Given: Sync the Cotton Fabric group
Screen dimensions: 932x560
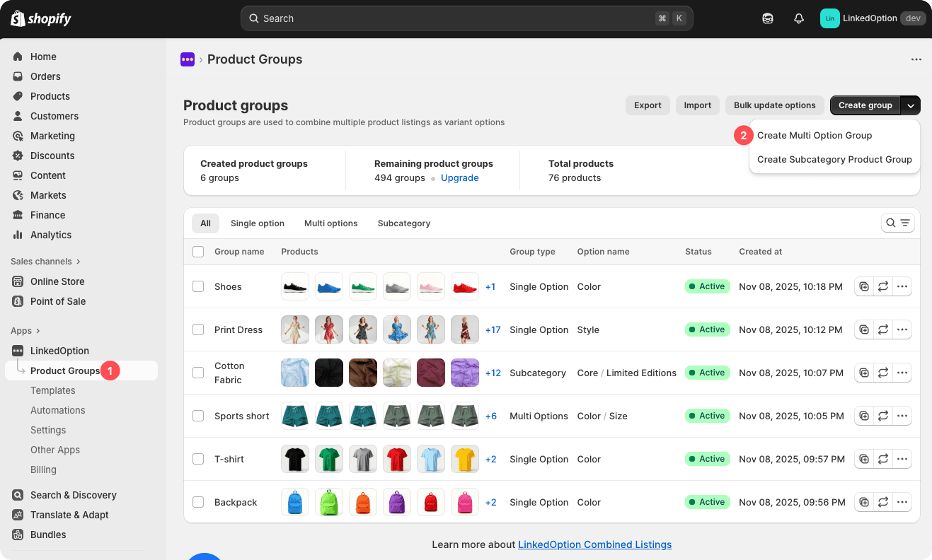Looking at the screenshot, I should pos(883,373).
